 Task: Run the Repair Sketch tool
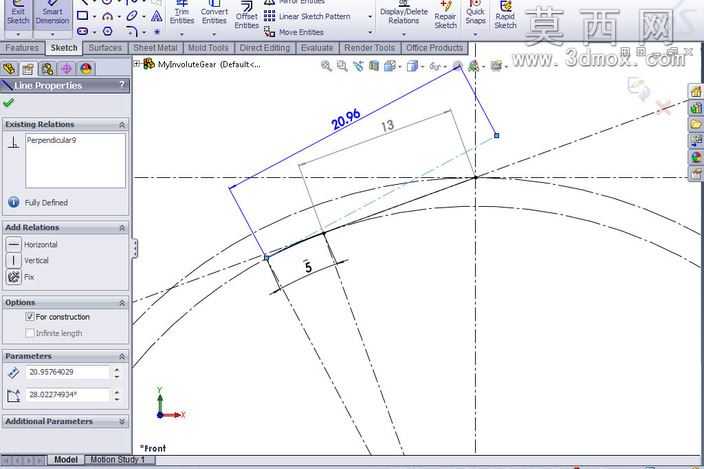tap(445, 16)
